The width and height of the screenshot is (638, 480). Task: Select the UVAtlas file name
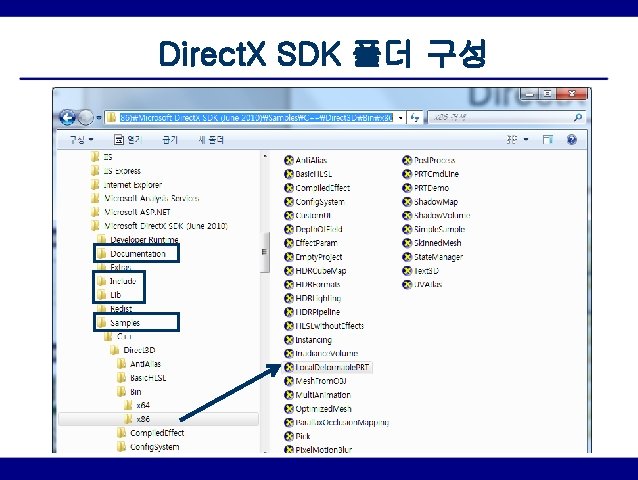(428, 284)
